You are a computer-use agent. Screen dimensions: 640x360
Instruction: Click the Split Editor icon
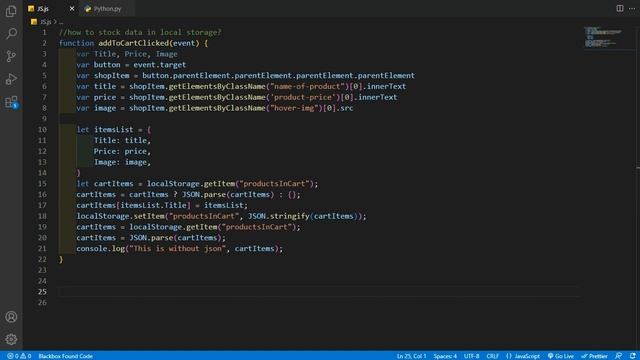(620, 8)
